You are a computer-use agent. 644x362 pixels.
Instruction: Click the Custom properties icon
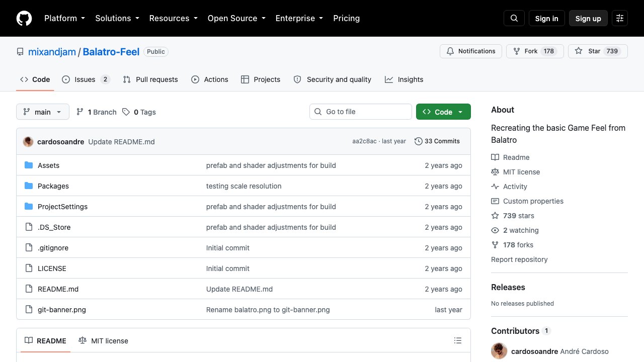pos(495,201)
